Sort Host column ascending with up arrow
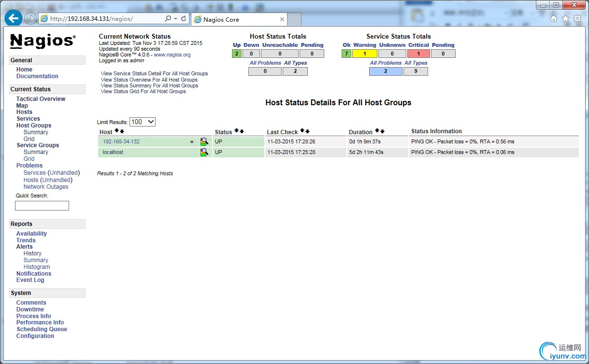The image size is (589, 364). pyautogui.click(x=116, y=131)
